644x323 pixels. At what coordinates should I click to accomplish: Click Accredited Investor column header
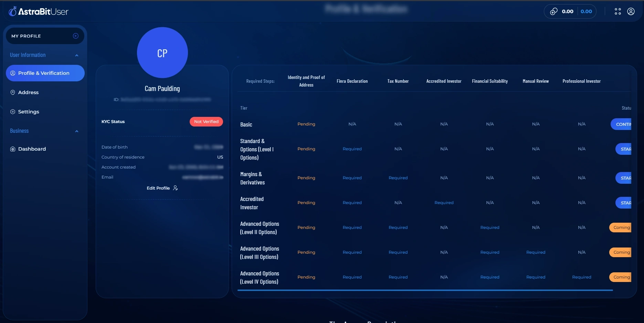(444, 81)
